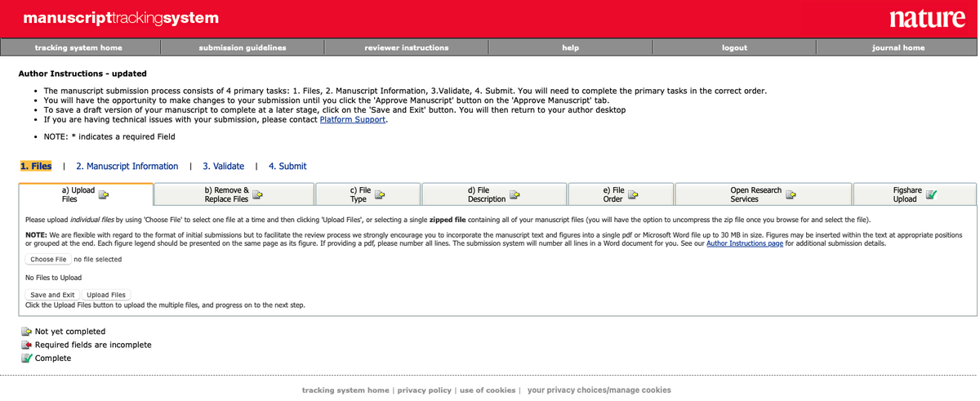
Task: Click the 'Required fields are incomplete' legend icon
Action: [27, 345]
